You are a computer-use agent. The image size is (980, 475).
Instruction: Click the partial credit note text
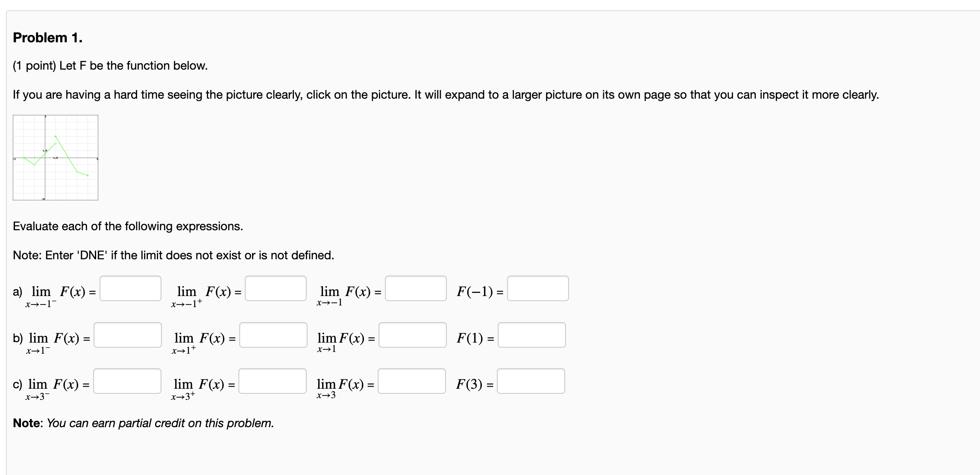click(x=144, y=423)
